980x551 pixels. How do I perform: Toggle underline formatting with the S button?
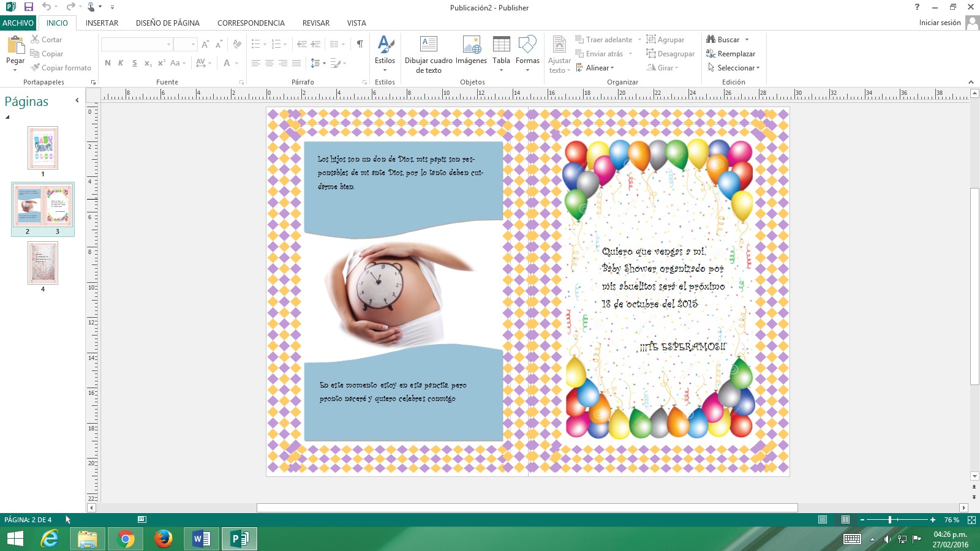tap(134, 62)
